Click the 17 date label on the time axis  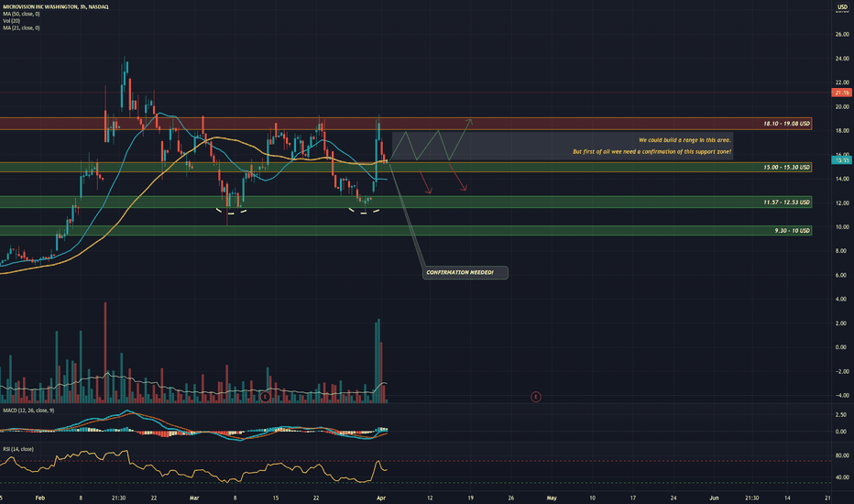tap(633, 498)
